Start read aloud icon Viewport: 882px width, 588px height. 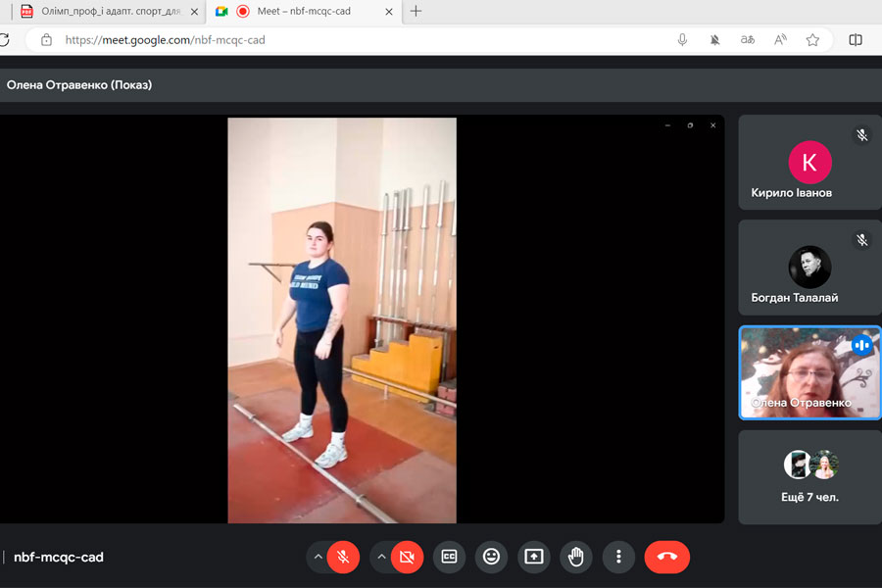coord(780,40)
